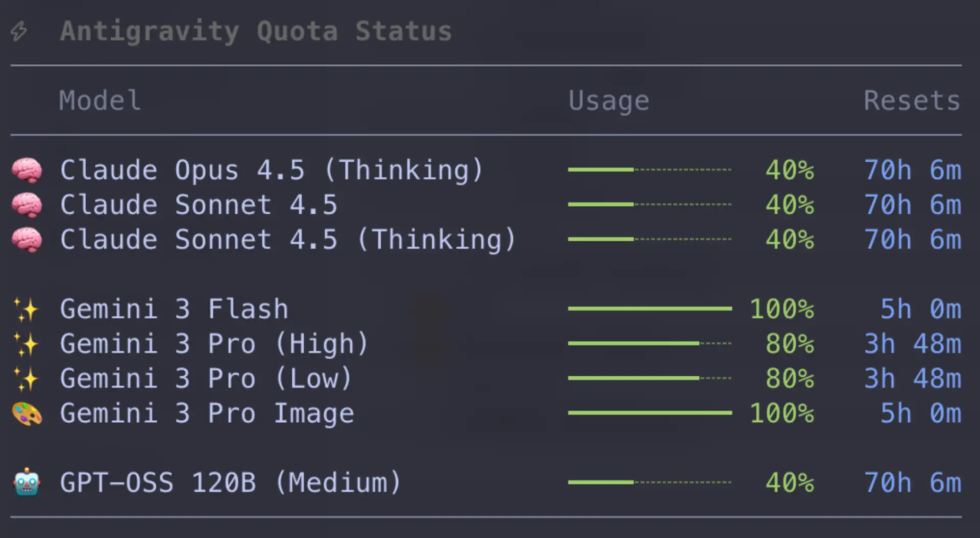Screen dimensions: 980x538
Task: Click the 70h 6m reset for Claude Sonnet 4.5 (Thinking)
Action: tap(913, 240)
